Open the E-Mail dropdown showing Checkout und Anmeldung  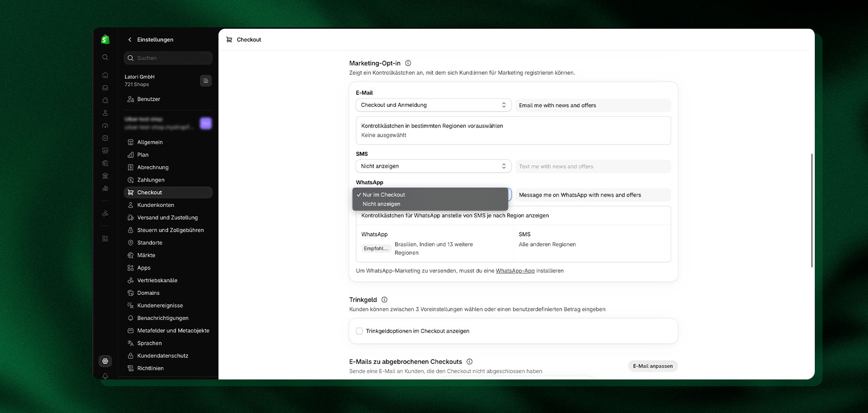tap(433, 105)
